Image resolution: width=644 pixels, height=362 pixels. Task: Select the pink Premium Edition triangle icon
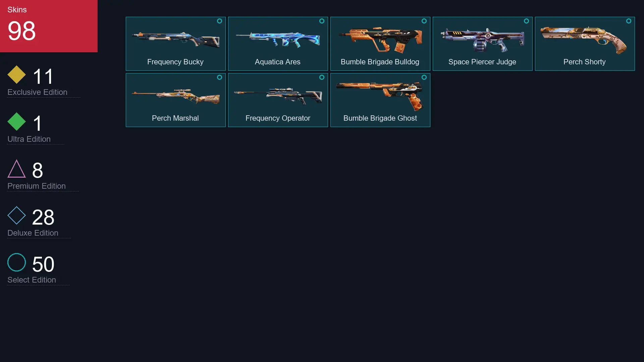16,169
